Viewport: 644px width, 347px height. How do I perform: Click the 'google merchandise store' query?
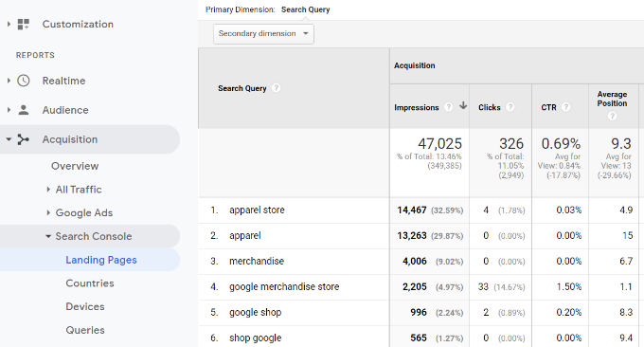click(284, 286)
